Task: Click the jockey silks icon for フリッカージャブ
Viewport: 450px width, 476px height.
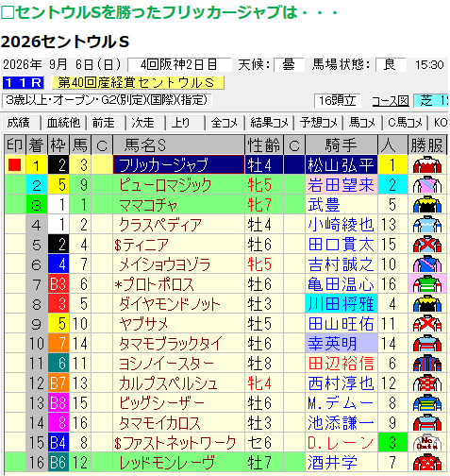Action: click(x=426, y=165)
